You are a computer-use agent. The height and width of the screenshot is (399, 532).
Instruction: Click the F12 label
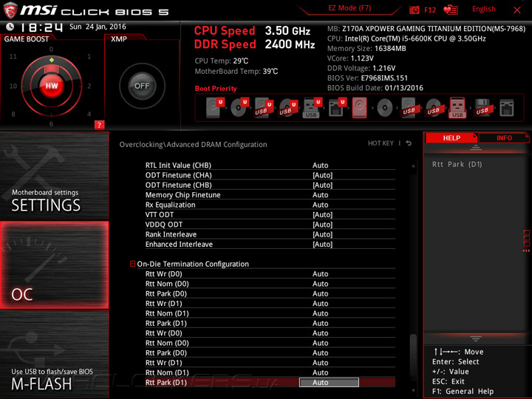coord(430,10)
